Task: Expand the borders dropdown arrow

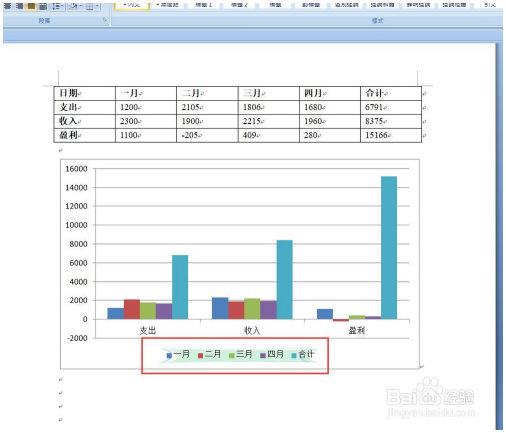Action: [x=97, y=6]
